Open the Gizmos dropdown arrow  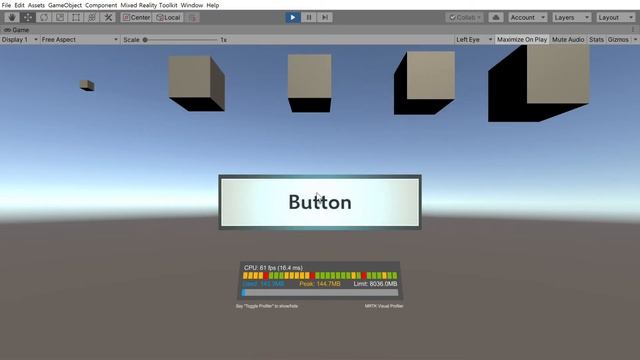(x=635, y=40)
